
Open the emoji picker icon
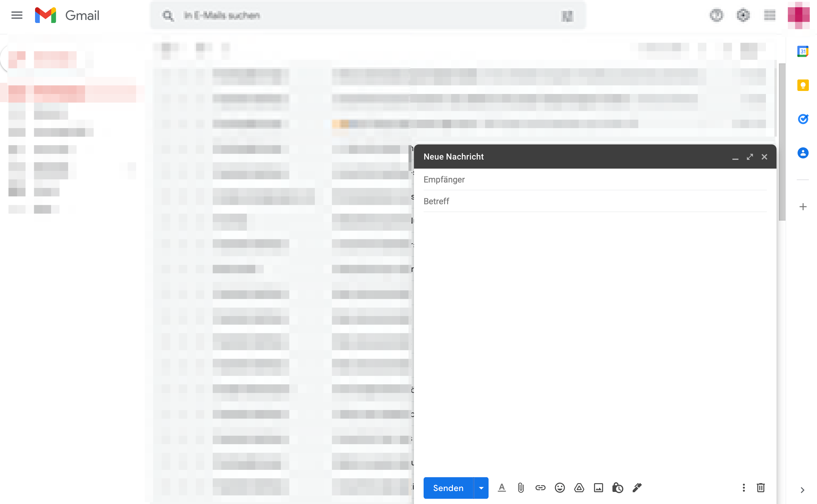(x=560, y=488)
